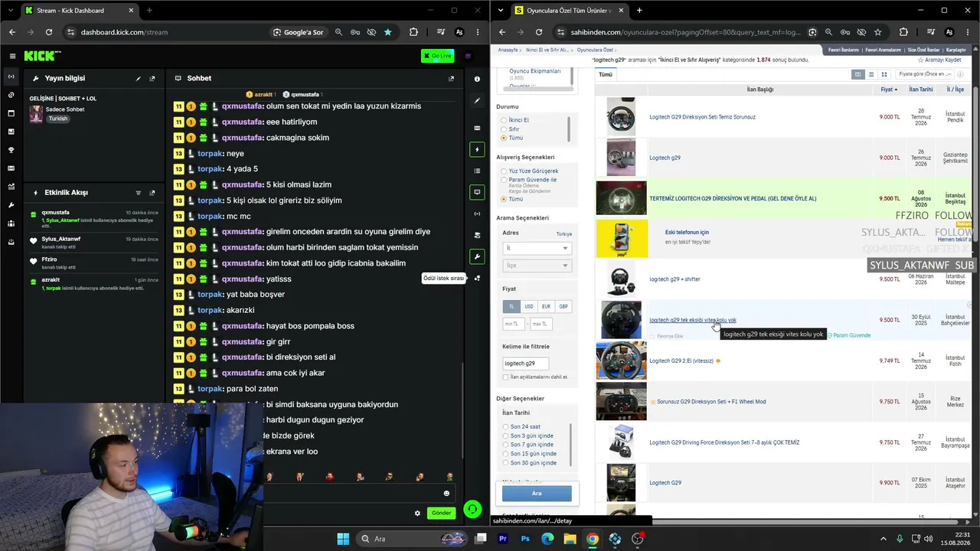980x551 pixels.
Task: Open the Fiyata göre sort dropdown
Action: click(926, 74)
